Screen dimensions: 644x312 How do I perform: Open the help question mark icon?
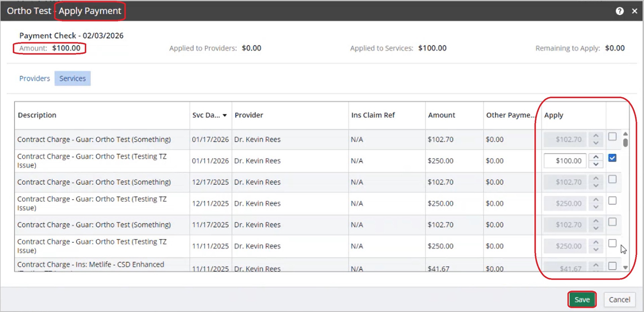point(619,11)
